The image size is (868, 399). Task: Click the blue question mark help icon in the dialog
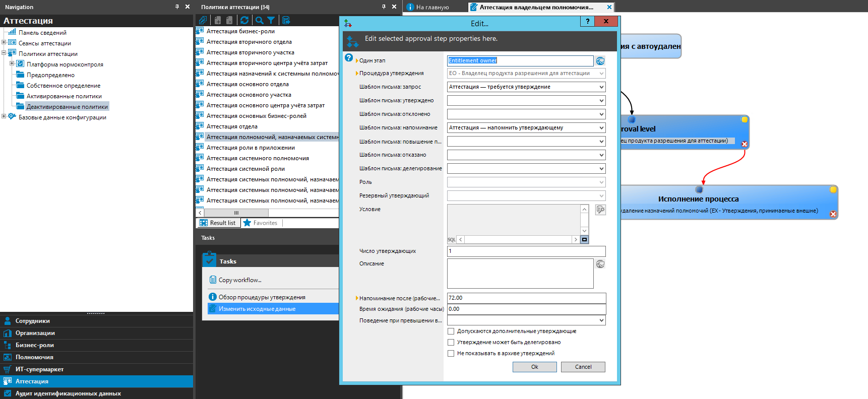349,58
